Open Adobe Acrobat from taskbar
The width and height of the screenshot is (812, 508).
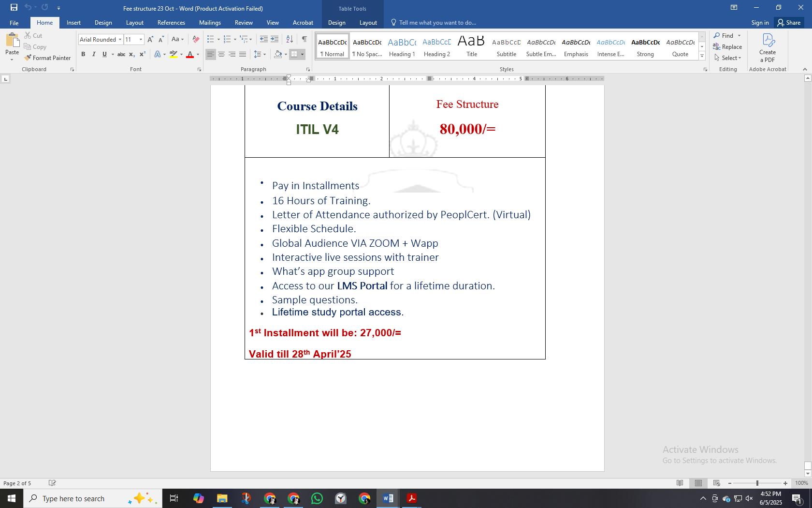click(412, 498)
